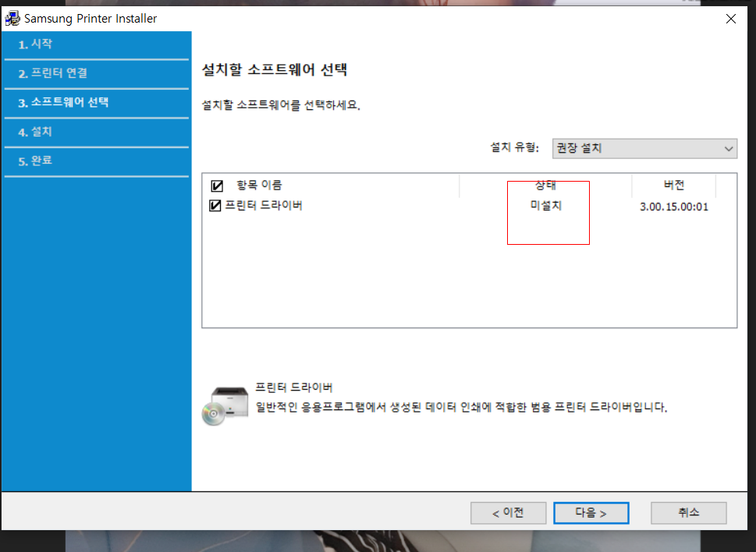
Task: Click the 프린터 드라이버 description title below the list
Action: 294,387
